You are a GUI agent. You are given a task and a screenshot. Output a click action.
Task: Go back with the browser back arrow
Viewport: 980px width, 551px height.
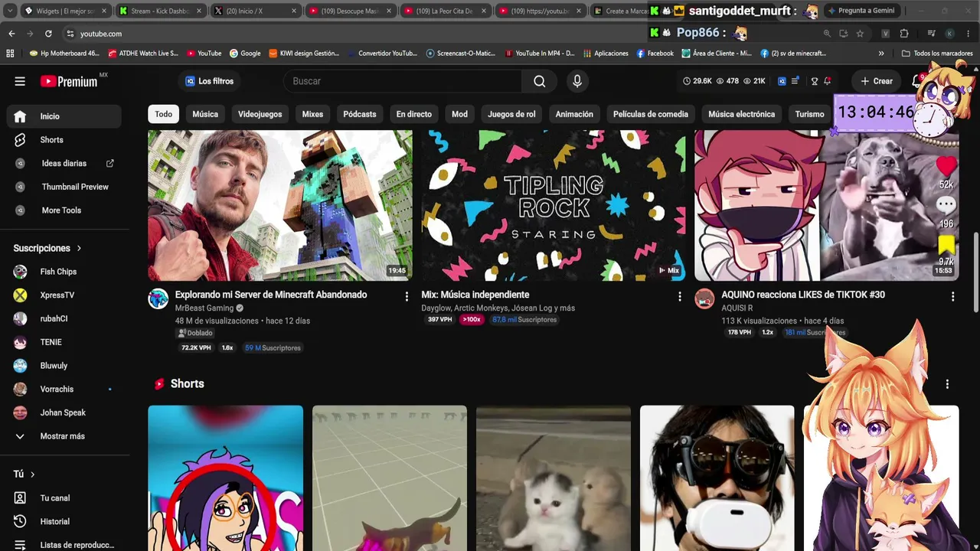(x=11, y=34)
